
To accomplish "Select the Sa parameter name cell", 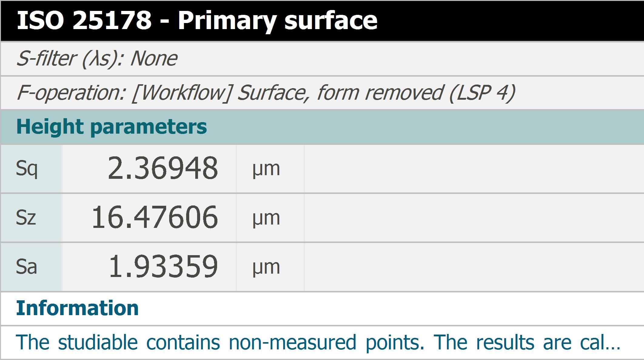I will click(x=32, y=267).
